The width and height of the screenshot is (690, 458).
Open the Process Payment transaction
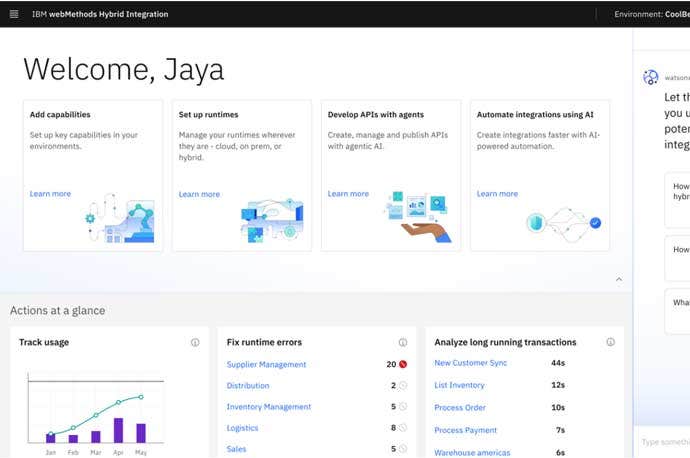[465, 429]
